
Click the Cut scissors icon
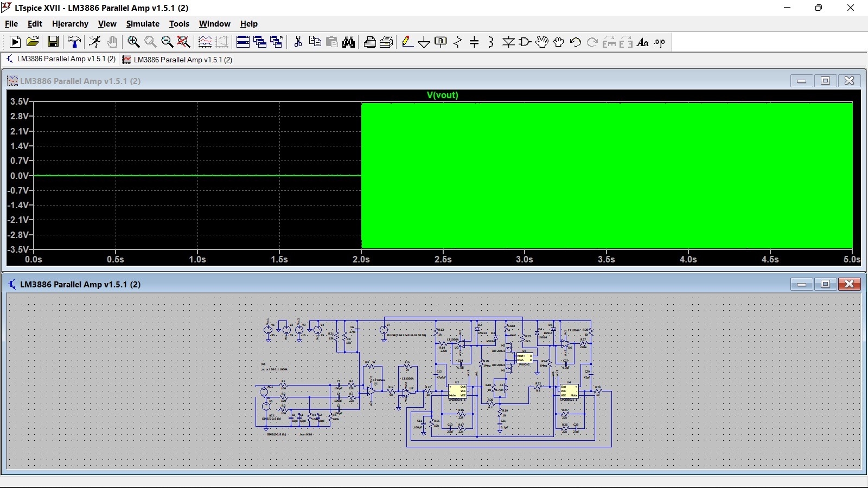tap(298, 42)
